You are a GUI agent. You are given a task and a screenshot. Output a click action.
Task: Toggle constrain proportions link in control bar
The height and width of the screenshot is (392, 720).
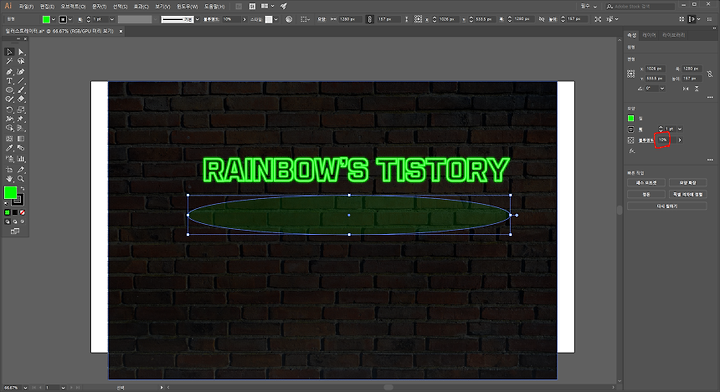[x=370, y=19]
